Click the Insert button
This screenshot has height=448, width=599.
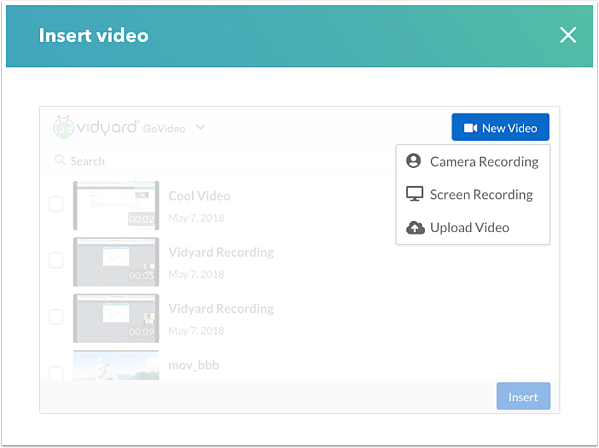tap(523, 396)
